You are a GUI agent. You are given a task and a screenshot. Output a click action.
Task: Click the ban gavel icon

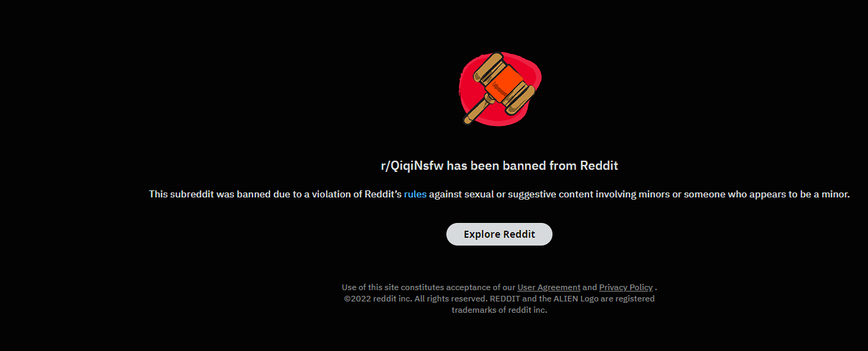(x=499, y=88)
